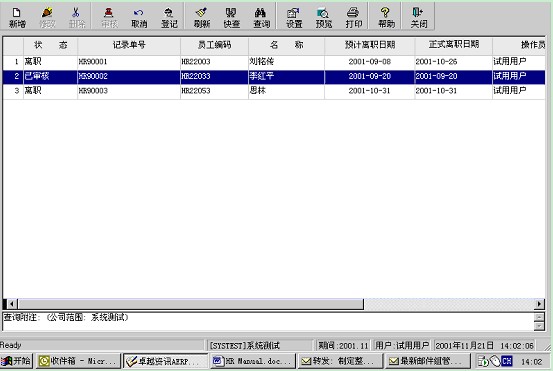Open the 开始 Start button

(x=16, y=361)
